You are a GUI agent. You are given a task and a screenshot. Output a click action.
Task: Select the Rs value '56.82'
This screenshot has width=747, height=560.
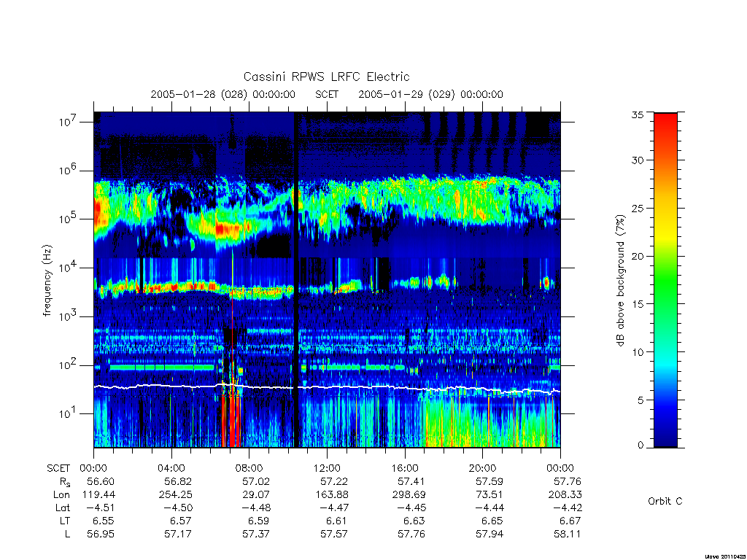tap(178, 481)
